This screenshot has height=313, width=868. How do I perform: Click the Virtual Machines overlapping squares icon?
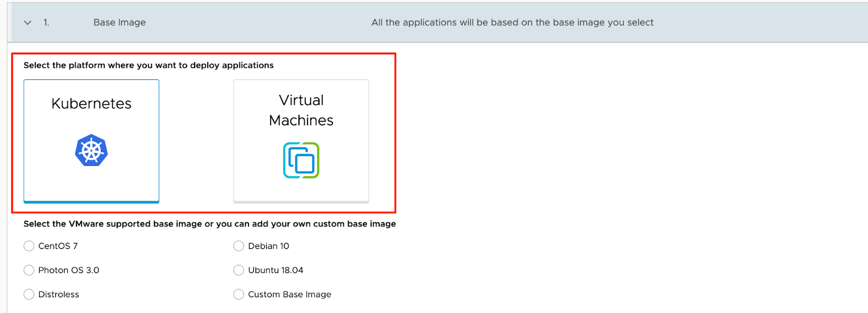[301, 161]
